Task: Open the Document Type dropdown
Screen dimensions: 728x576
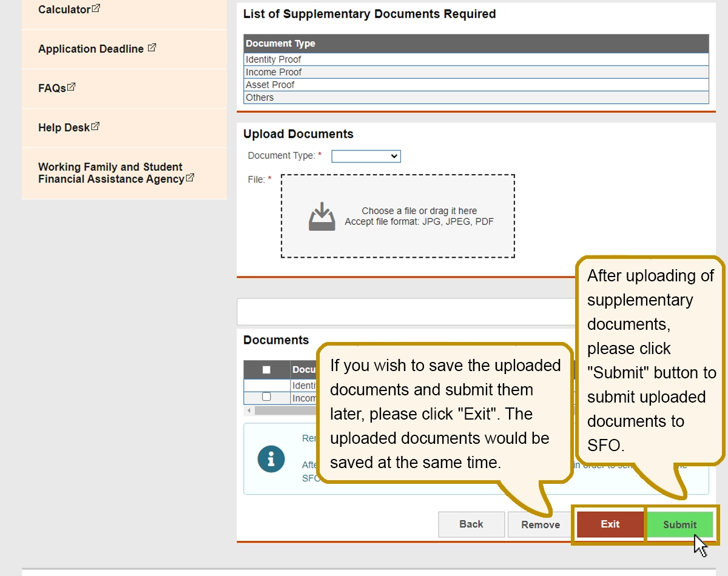Action: (366, 156)
